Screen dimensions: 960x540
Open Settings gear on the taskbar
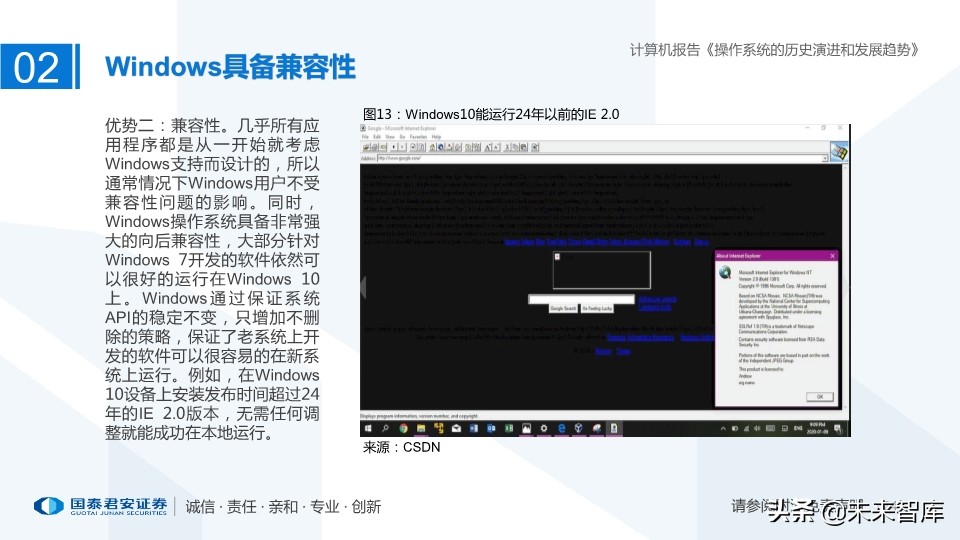pos(544,429)
